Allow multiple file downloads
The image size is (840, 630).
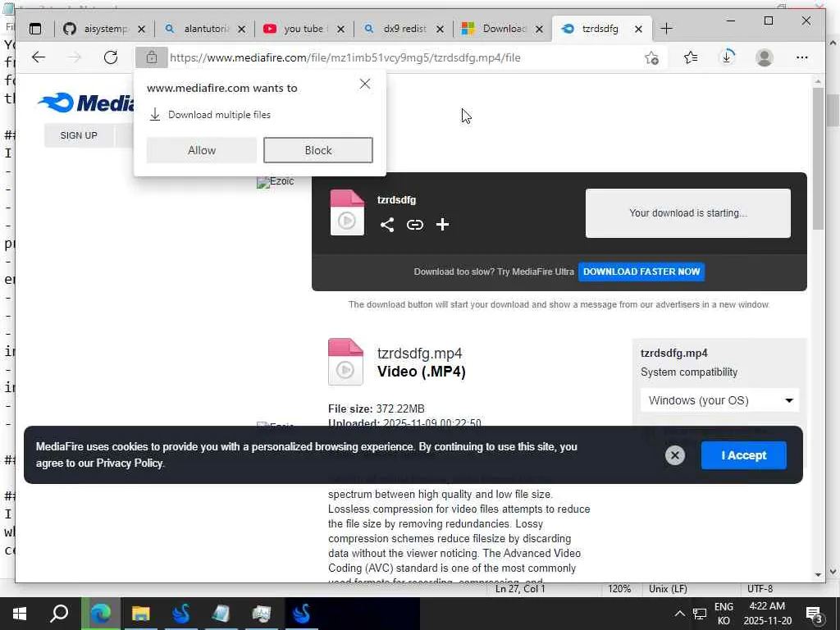[202, 150]
